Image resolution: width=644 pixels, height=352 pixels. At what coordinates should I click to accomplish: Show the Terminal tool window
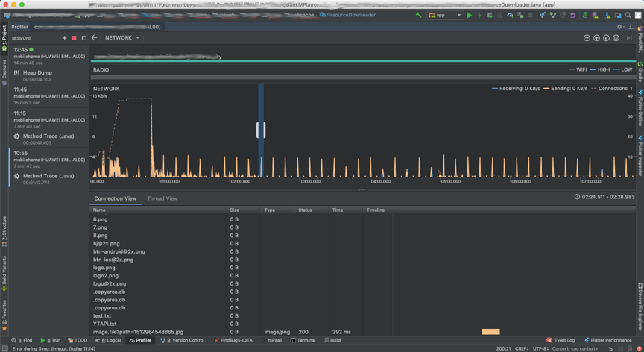click(x=303, y=340)
